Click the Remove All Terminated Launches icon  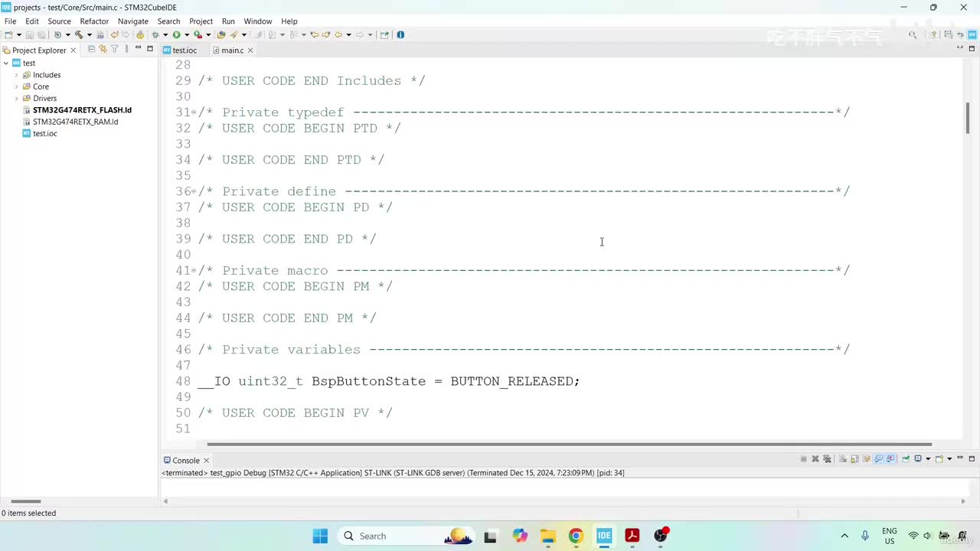click(828, 459)
